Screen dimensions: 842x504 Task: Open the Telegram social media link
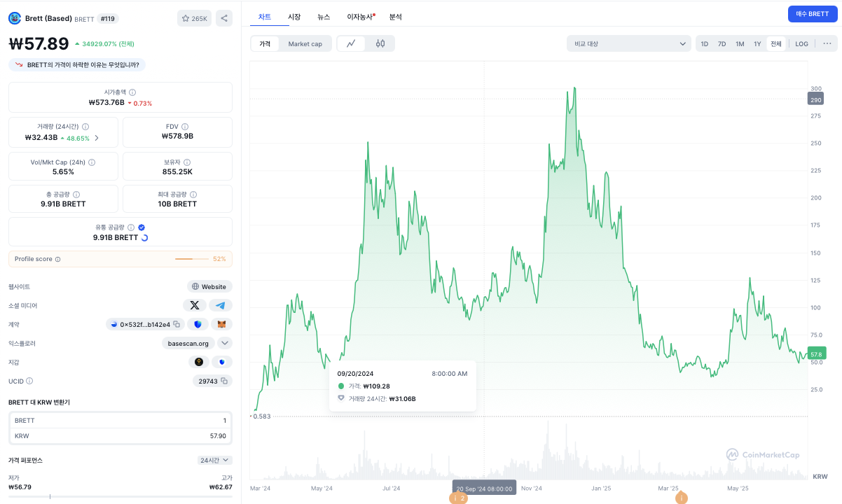click(221, 305)
